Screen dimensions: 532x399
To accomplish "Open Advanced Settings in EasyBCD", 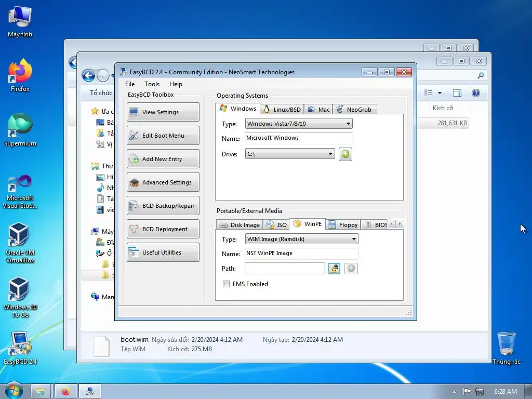I will [163, 182].
